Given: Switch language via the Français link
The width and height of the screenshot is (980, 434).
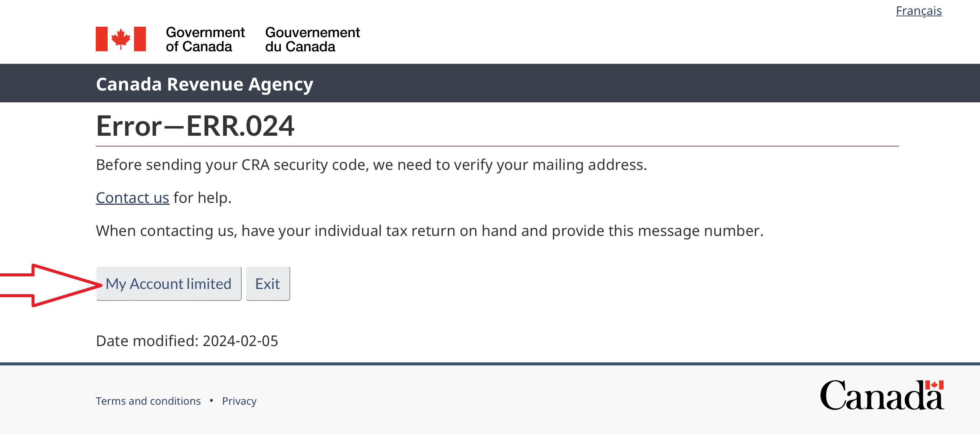Looking at the screenshot, I should 918,11.
